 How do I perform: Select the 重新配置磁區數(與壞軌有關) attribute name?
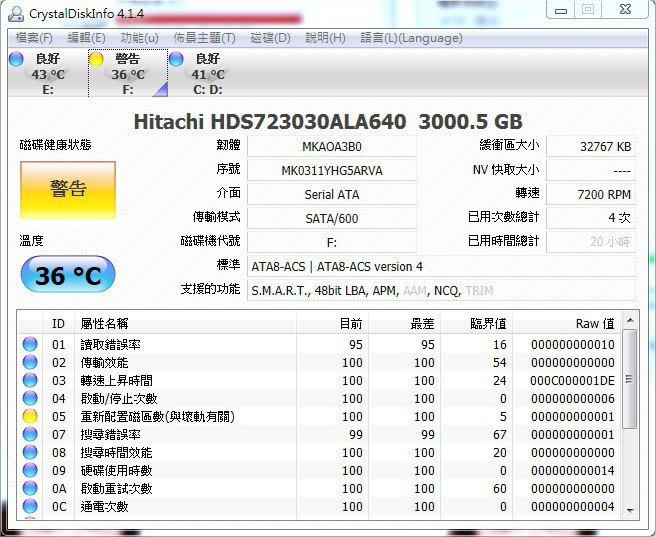(x=158, y=417)
